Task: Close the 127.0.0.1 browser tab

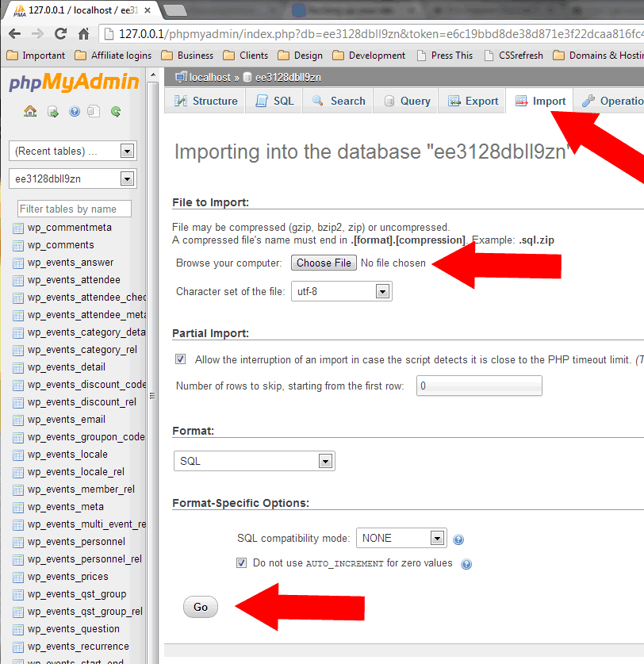Action: (148, 10)
